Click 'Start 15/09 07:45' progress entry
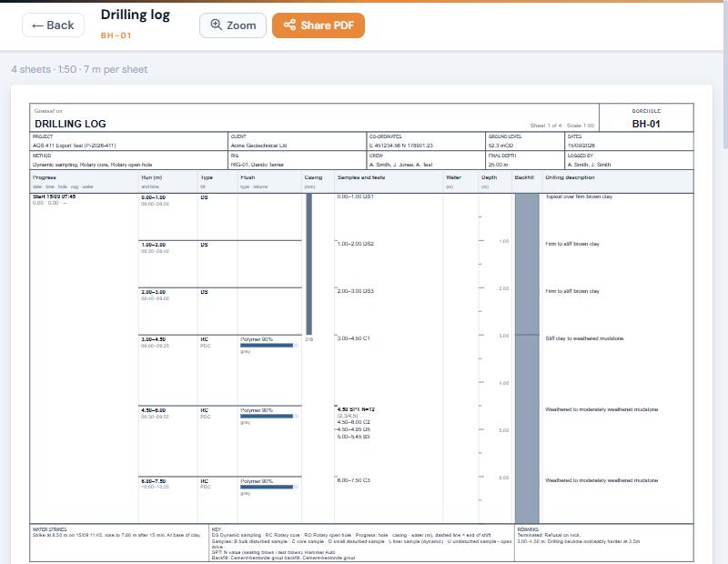Image resolution: width=728 pixels, height=564 pixels. [x=54, y=196]
